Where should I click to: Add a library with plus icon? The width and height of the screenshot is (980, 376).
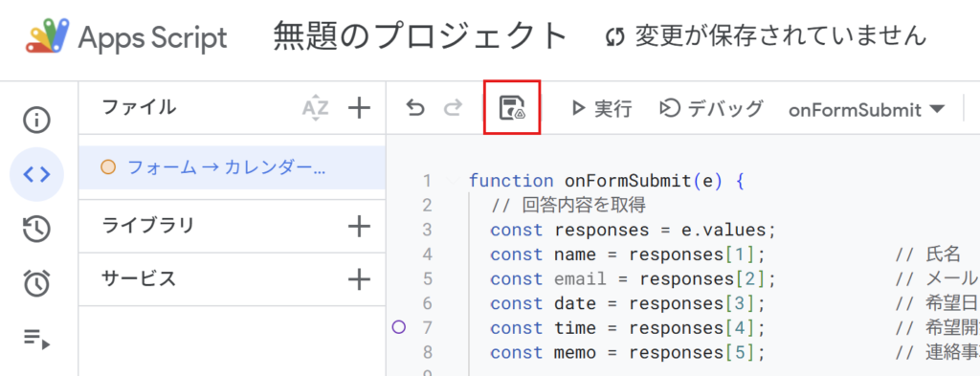click(359, 226)
